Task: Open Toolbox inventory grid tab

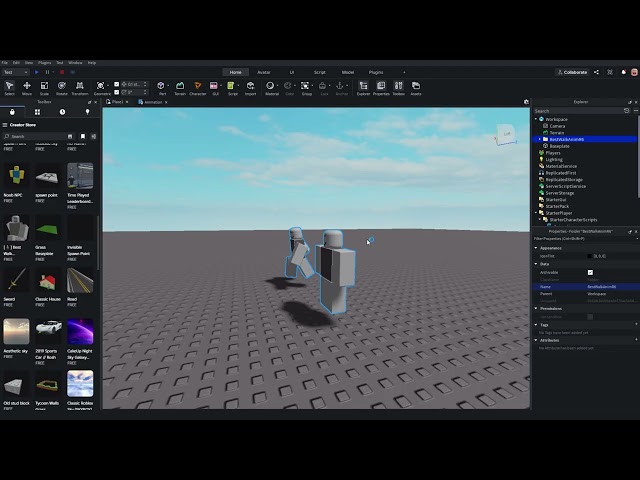Action: point(38,112)
